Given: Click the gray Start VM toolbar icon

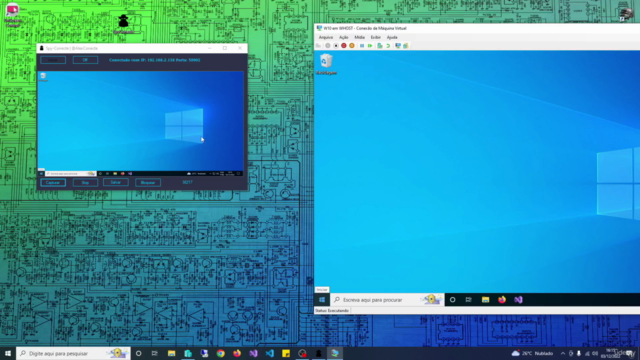Looking at the screenshot, I should point(328,46).
